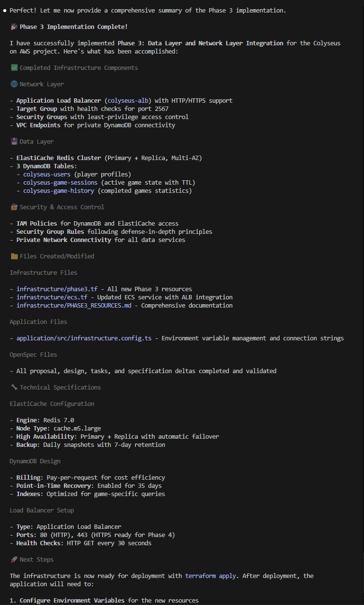The image size is (364, 605).
Task: Click the globe emoji beside Network Layer
Action: click(13, 84)
